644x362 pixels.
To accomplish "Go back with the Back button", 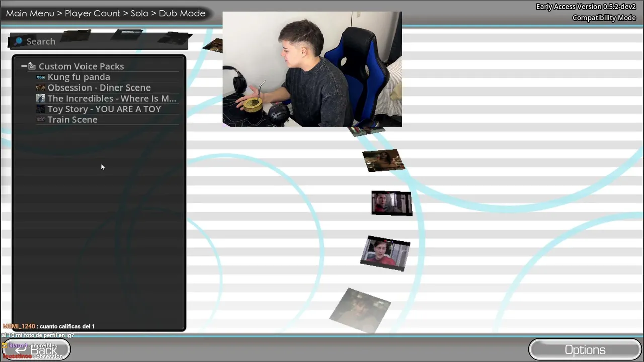I will point(35,350).
